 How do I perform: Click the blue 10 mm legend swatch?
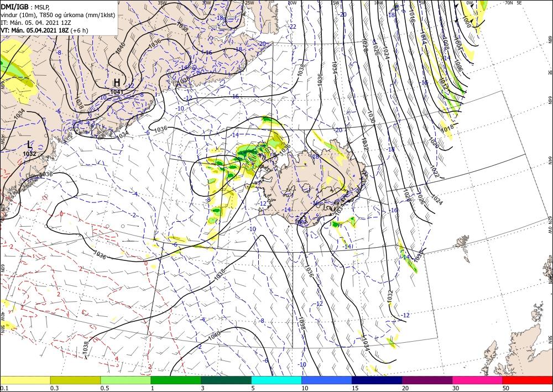(327, 380)
